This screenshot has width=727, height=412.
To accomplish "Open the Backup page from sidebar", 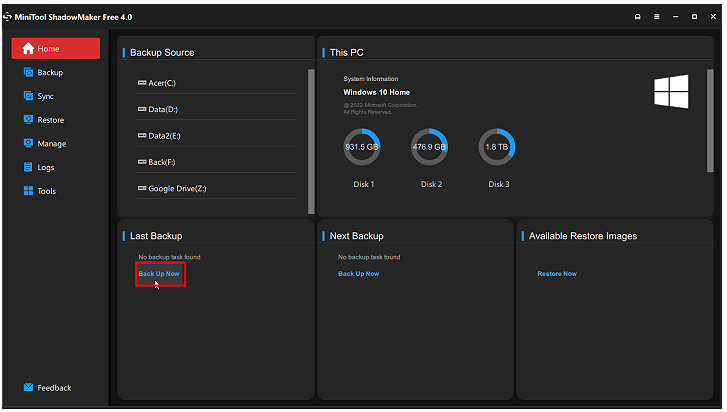I will coord(43,72).
